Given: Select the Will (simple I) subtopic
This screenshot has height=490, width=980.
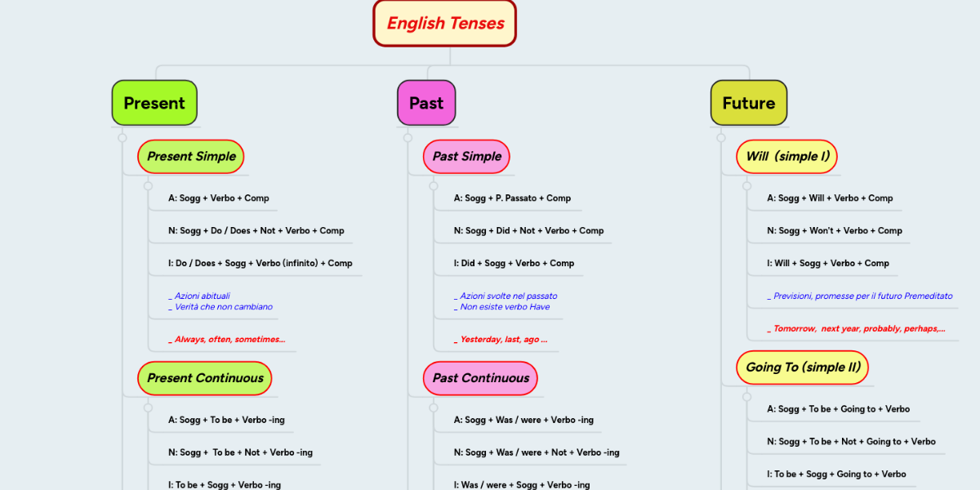Looking at the screenshot, I should click(786, 156).
